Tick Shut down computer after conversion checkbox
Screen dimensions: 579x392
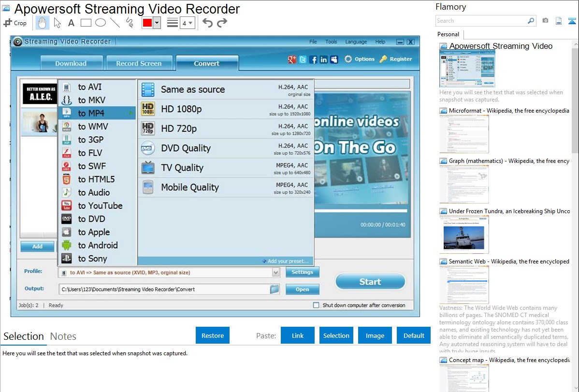(316, 305)
